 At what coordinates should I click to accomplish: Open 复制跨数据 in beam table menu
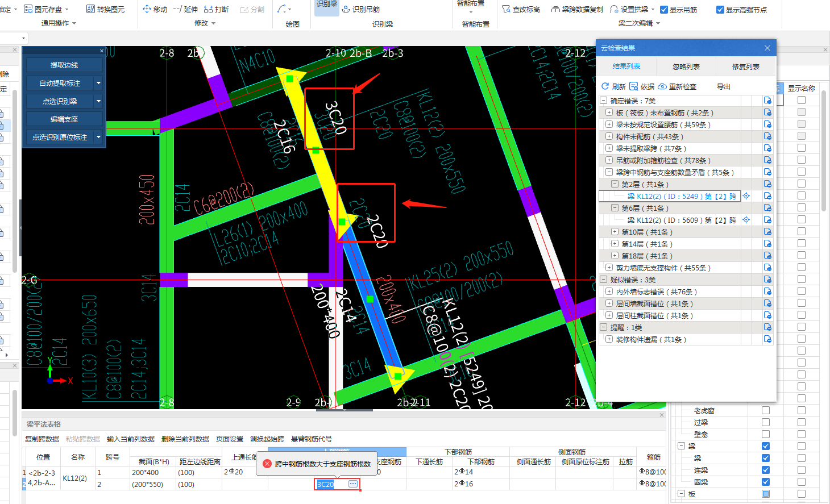pos(42,439)
